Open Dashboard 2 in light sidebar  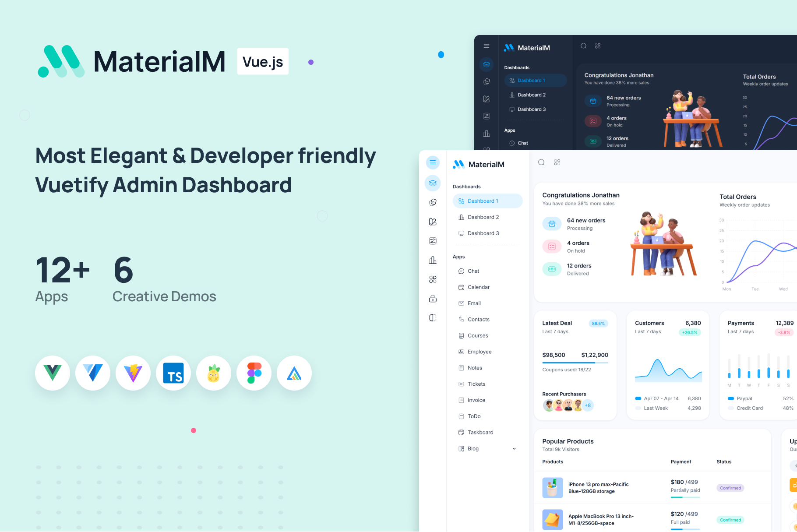coord(483,217)
